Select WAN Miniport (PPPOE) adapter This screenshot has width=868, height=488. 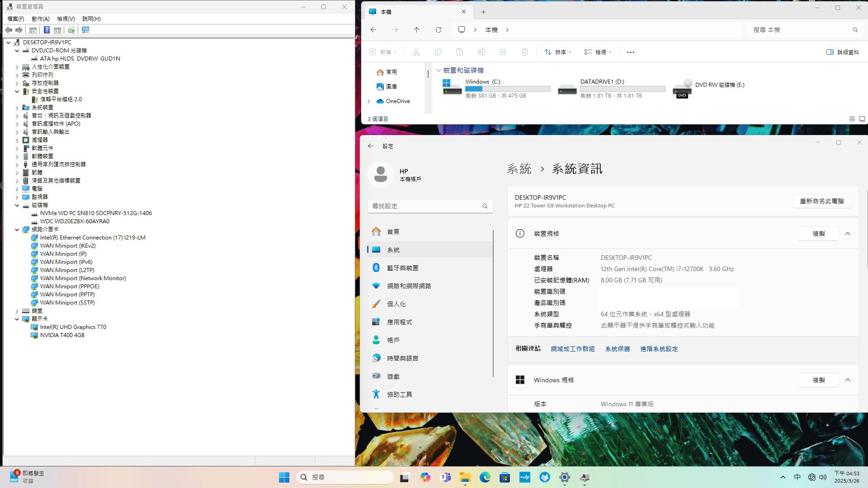coord(70,286)
